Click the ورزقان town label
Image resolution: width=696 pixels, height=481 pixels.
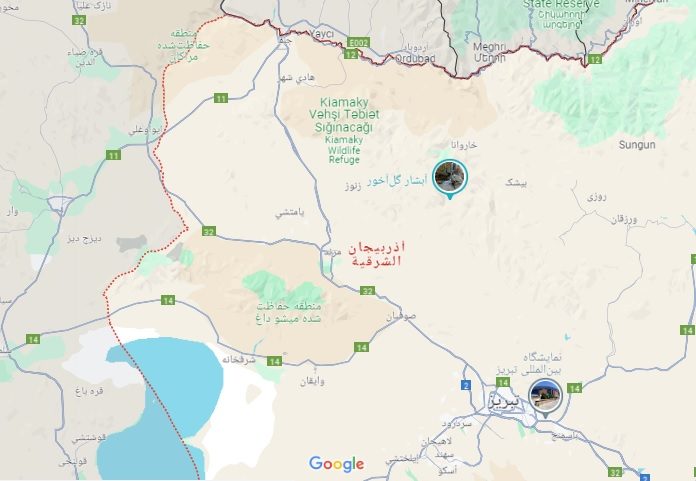624,219
